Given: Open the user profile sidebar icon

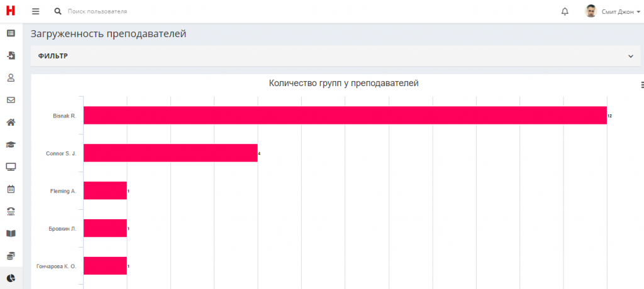Looking at the screenshot, I should 11,78.
